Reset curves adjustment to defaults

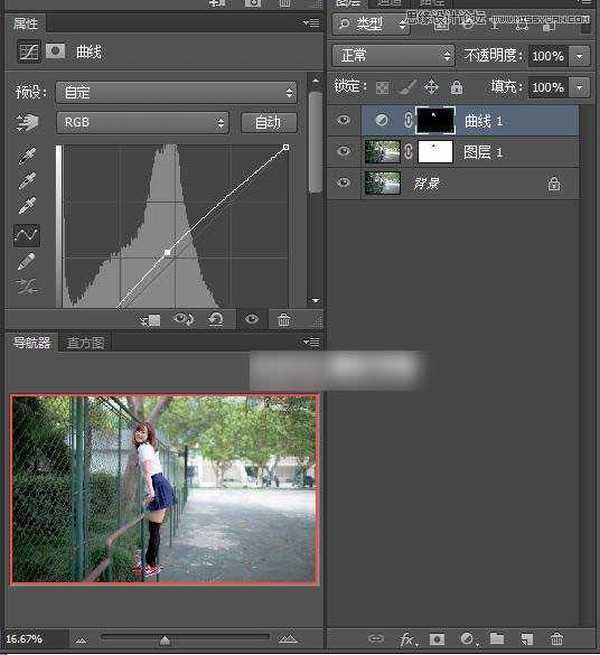[215, 319]
